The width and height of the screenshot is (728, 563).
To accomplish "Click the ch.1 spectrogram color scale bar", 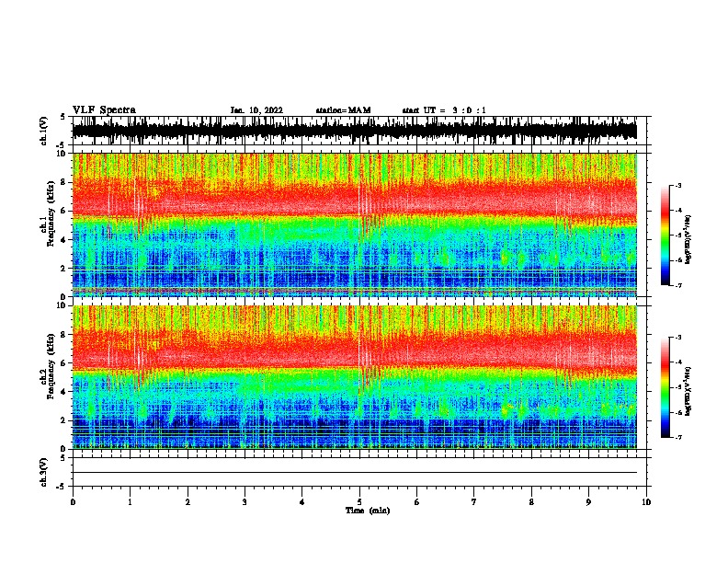I will tap(665, 236).
